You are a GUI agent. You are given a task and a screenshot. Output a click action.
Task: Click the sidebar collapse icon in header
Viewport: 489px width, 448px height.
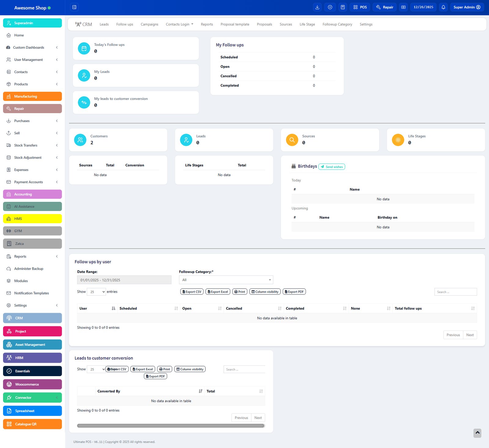click(x=74, y=7)
